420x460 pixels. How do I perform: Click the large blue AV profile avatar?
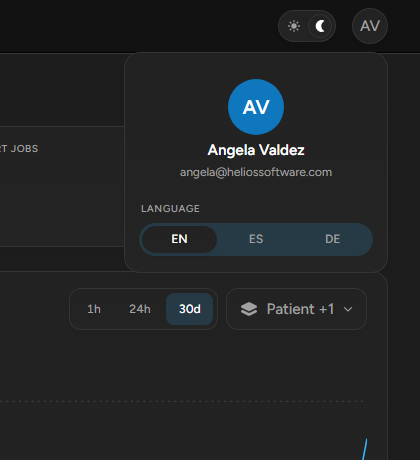click(256, 107)
